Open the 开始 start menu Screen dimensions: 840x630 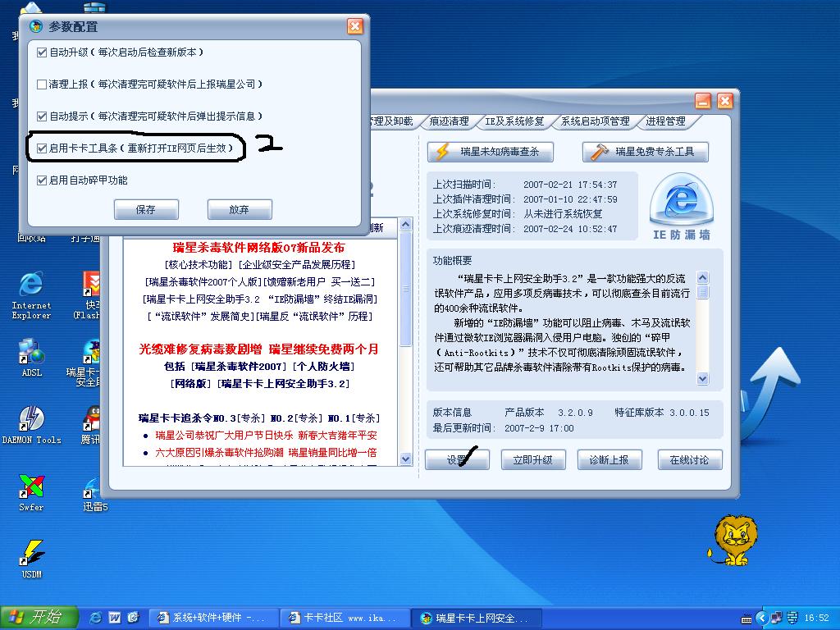(x=39, y=618)
